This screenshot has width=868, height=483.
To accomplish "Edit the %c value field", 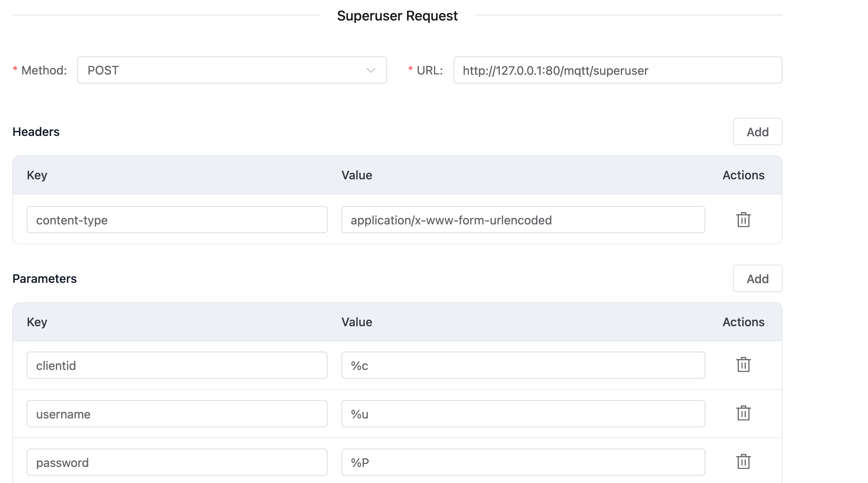I will point(523,365).
